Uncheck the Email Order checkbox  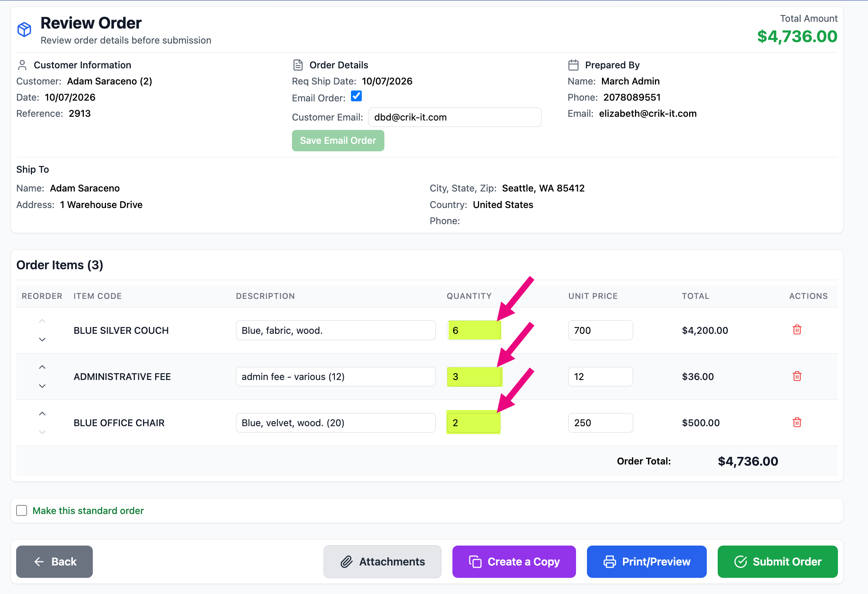click(x=356, y=96)
